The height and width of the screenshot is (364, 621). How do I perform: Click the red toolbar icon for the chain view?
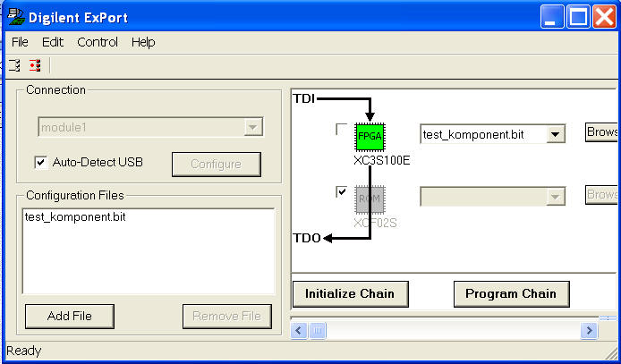(x=35, y=65)
